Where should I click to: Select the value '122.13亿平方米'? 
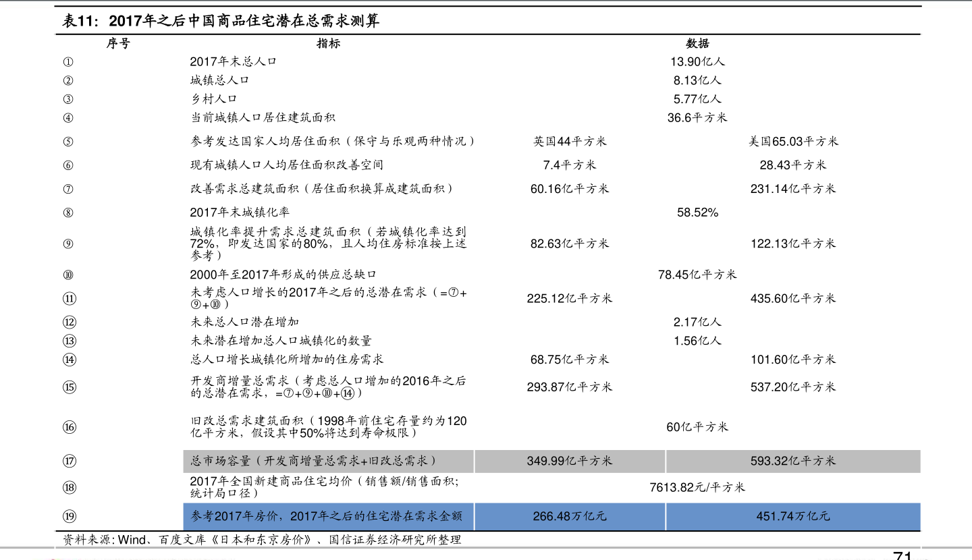pos(793,244)
